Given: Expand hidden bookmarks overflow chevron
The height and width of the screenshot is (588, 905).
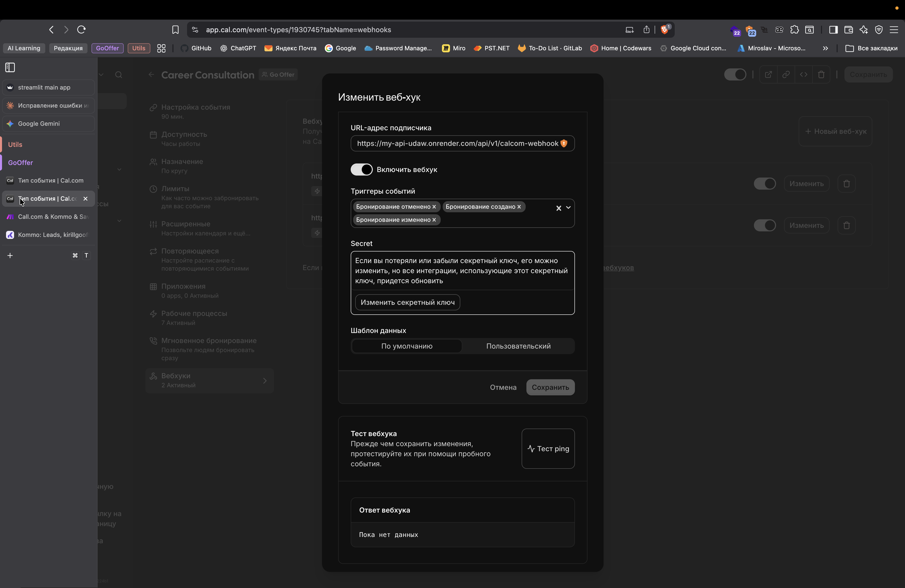Looking at the screenshot, I should click(825, 48).
